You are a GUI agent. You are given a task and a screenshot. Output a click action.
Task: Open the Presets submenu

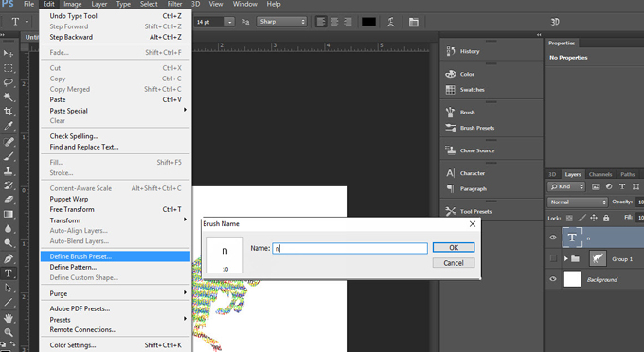coord(116,319)
